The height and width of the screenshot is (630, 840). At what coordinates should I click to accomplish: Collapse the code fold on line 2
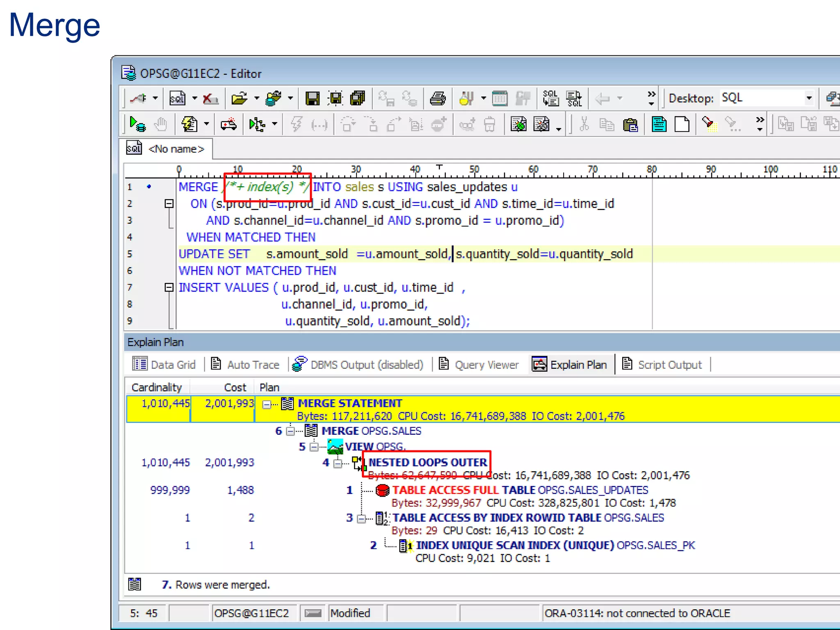click(169, 203)
